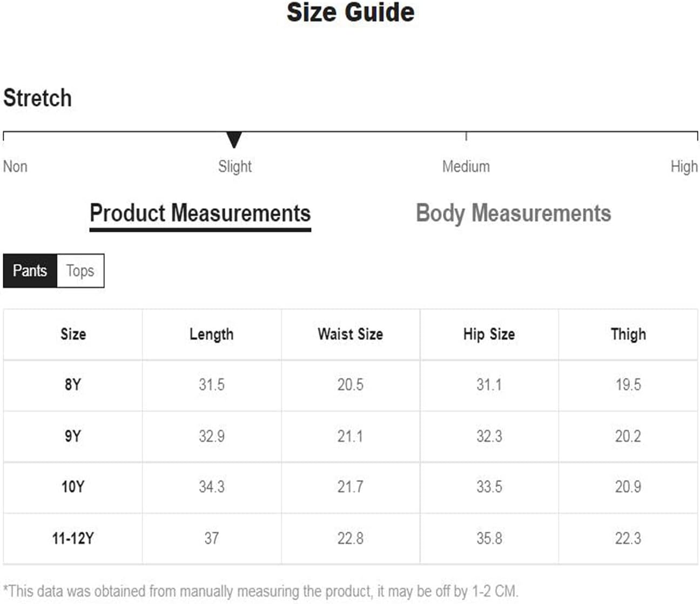Click the 11-12Y length value 37

pos(212,538)
